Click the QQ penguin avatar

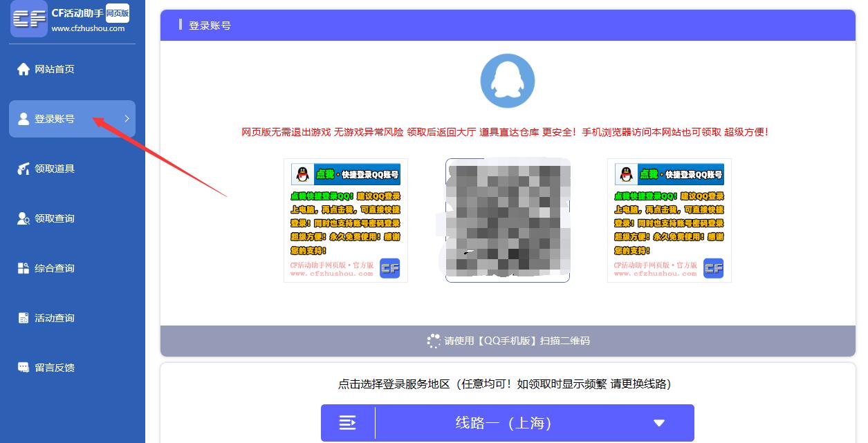[507, 81]
